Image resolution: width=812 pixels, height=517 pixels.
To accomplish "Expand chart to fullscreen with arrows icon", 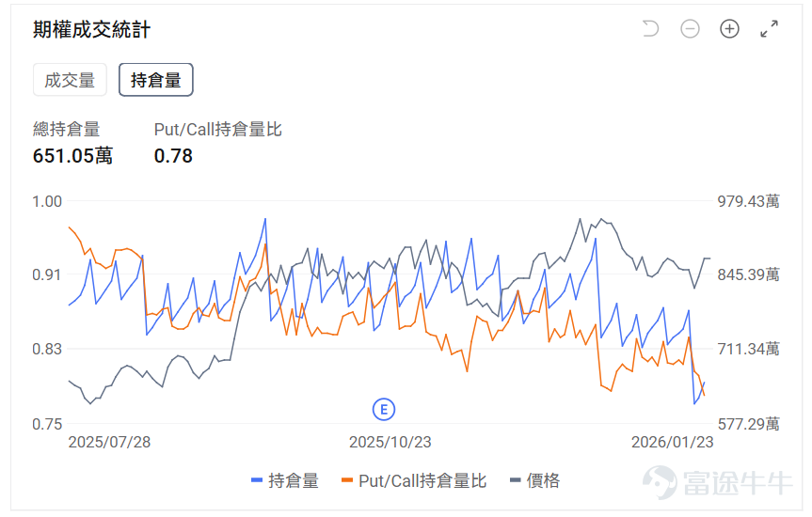I will click(769, 28).
